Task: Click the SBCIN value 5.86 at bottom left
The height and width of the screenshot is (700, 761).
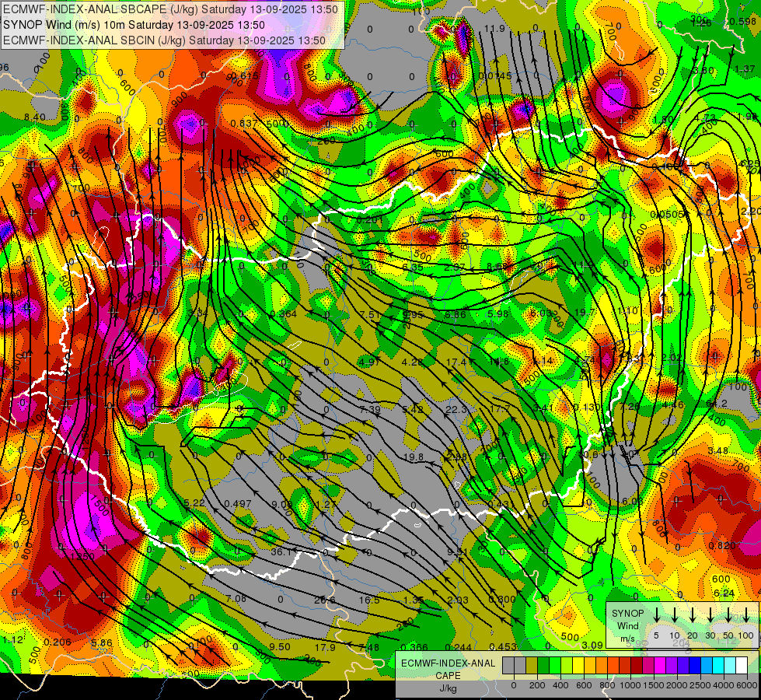Action: coord(101,642)
